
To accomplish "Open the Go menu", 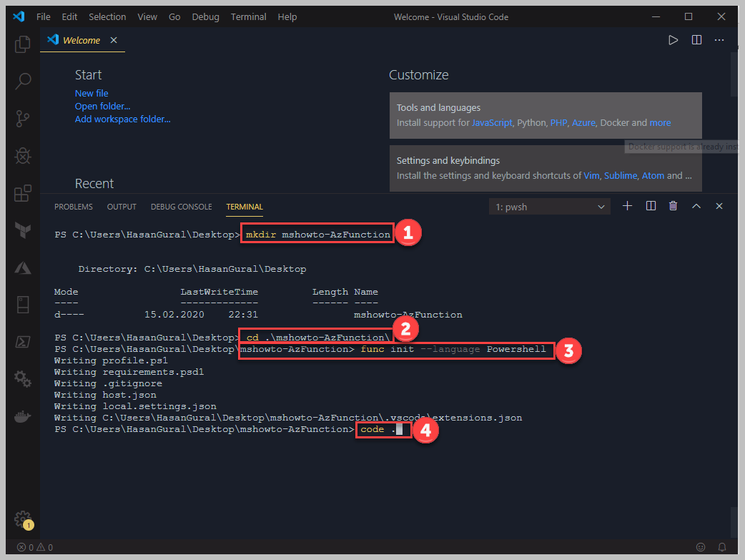I will pos(174,16).
